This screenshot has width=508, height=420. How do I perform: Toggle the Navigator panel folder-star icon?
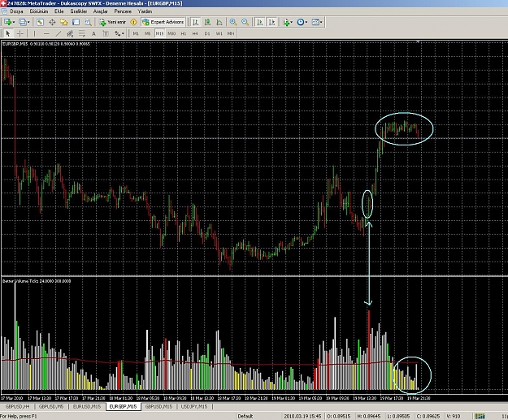pos(64,22)
